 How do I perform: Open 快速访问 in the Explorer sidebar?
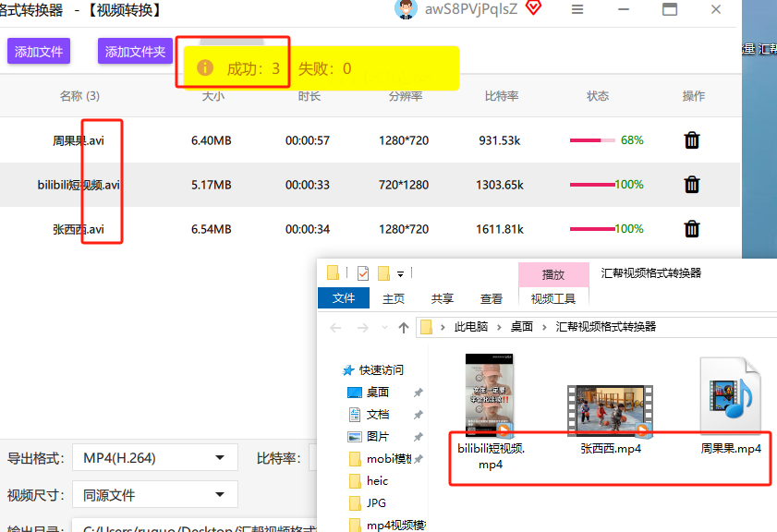[x=373, y=370]
